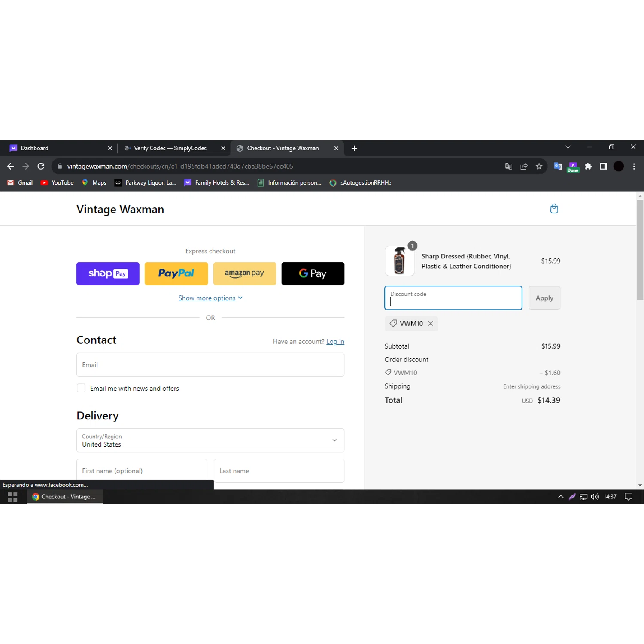Open the translate page icon in address bar

coord(509,166)
